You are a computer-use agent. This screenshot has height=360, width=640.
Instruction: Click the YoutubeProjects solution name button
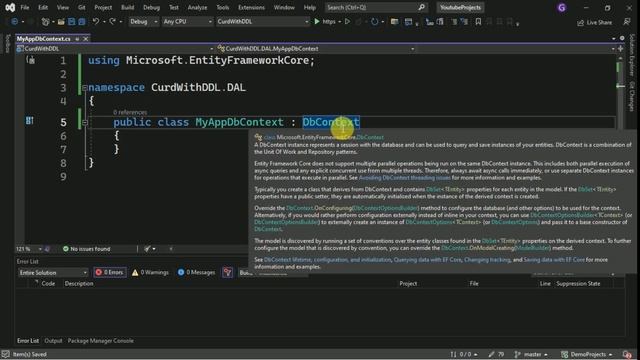460,7
